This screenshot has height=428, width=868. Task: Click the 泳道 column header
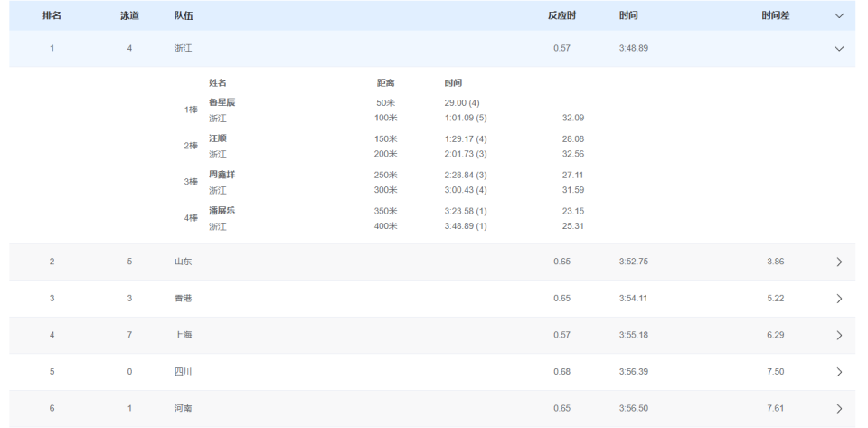(129, 15)
